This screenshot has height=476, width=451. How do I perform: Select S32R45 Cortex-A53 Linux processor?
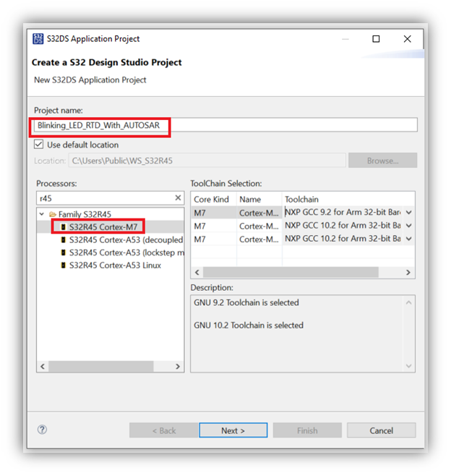115,265
